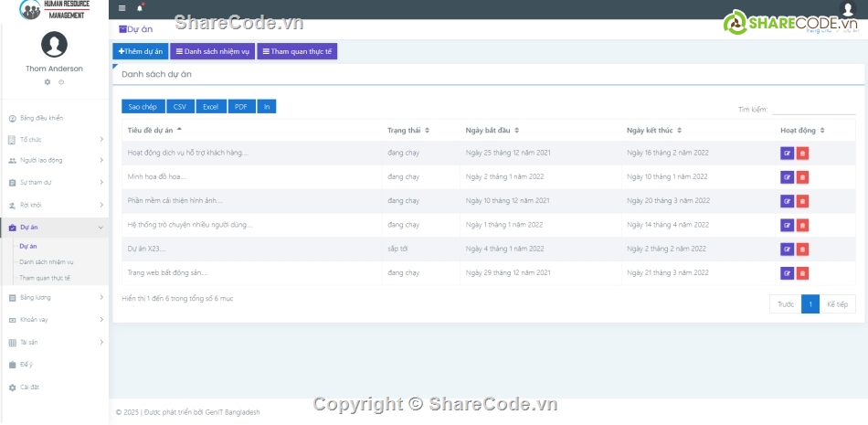
Task: Click the Ngày 29 tháng 12 năm 2021 cell
Action: pyautogui.click(x=540, y=272)
